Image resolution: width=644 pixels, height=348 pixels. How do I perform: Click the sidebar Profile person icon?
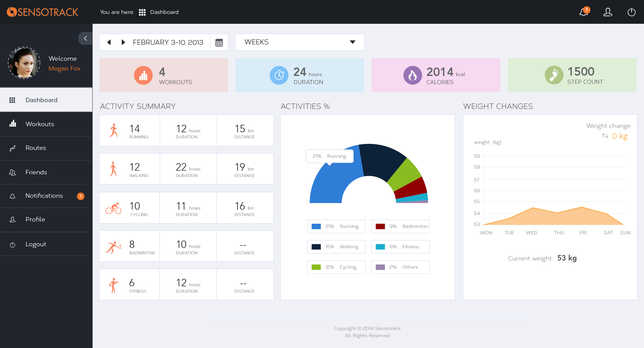13,220
